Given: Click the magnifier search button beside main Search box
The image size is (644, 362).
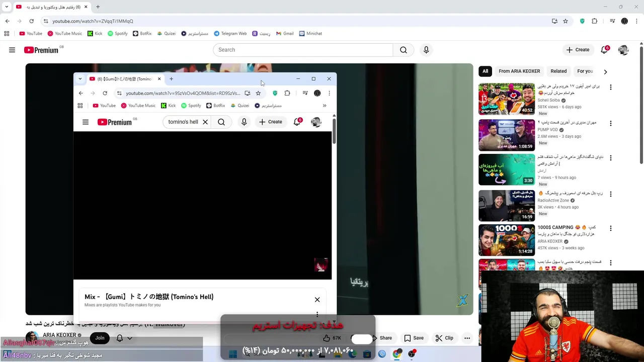Looking at the screenshot, I should click(404, 50).
